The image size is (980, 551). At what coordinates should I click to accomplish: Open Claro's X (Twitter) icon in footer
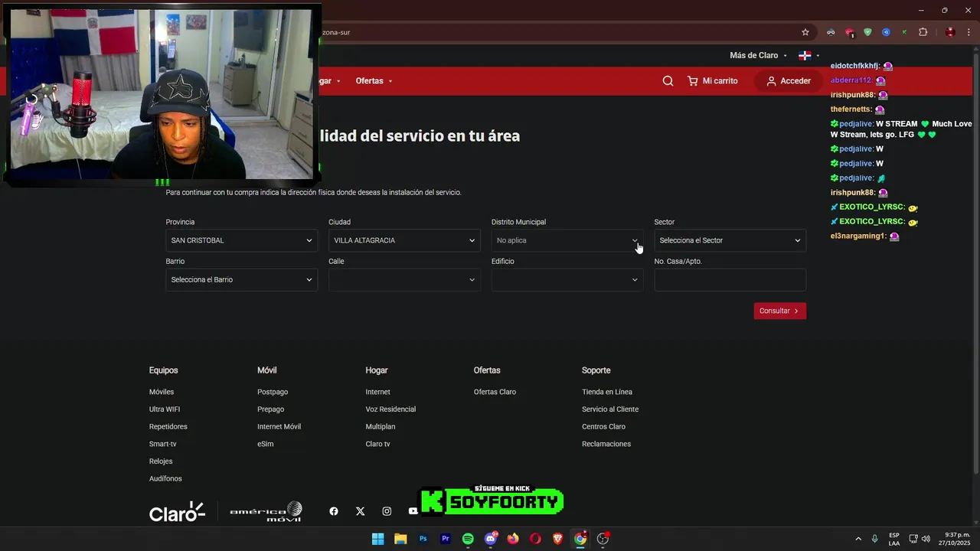pyautogui.click(x=361, y=511)
